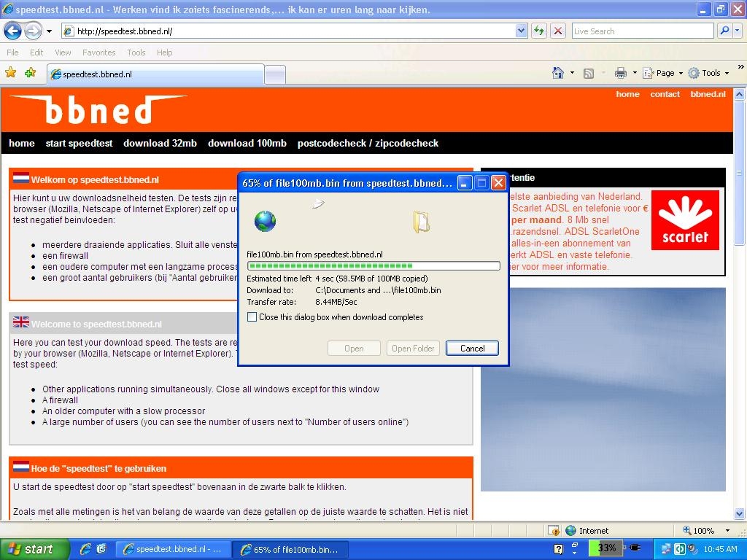747x560 pixels.
Task: Click the 10:45 AM taskbar clock
Action: (x=720, y=549)
